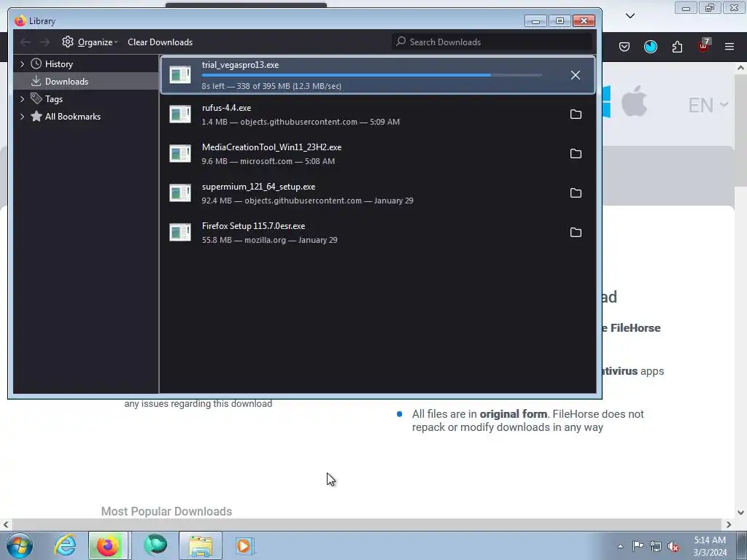Expand the All Bookmarks tree node

click(22, 117)
